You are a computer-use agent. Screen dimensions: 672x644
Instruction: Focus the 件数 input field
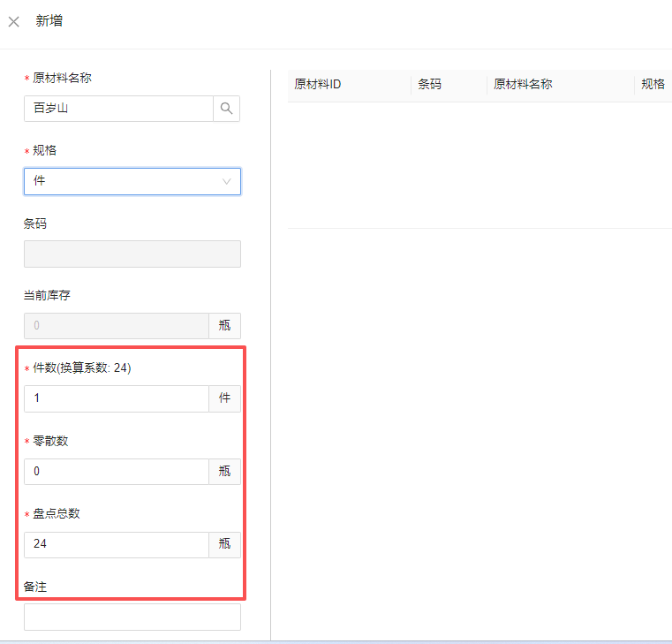(x=116, y=398)
